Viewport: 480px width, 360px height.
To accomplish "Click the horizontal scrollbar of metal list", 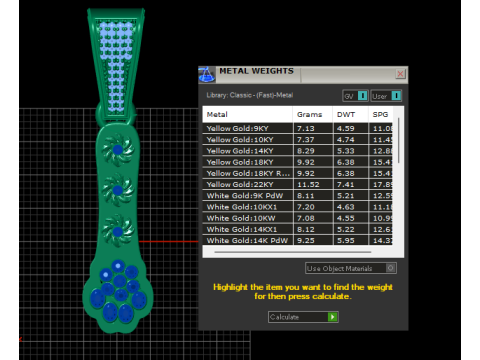I will click(293, 252).
